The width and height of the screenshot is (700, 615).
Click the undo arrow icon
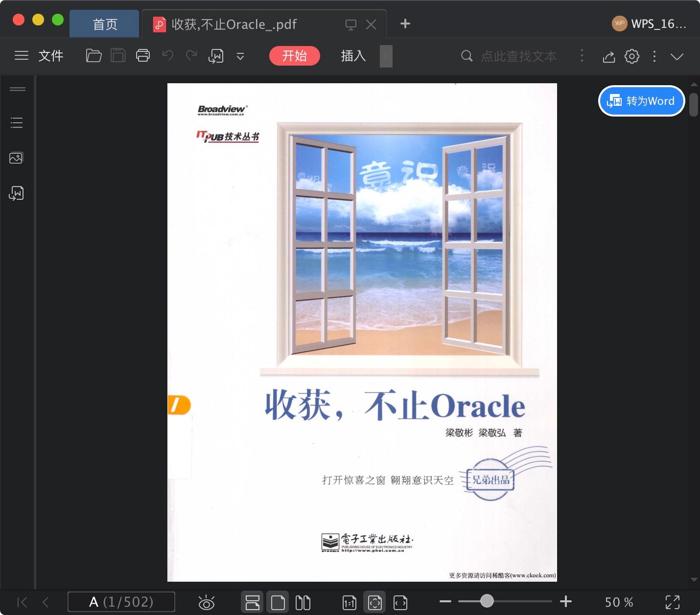click(x=168, y=55)
